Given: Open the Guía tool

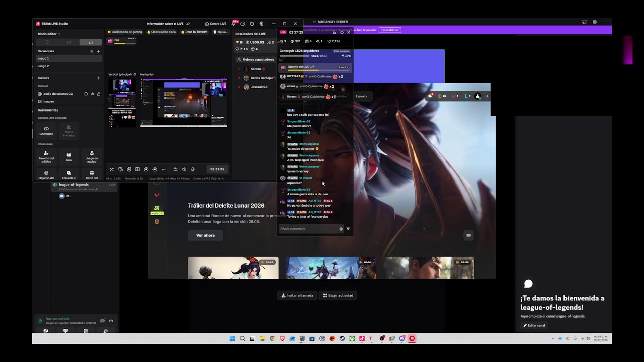Looking at the screenshot, I should tap(69, 157).
